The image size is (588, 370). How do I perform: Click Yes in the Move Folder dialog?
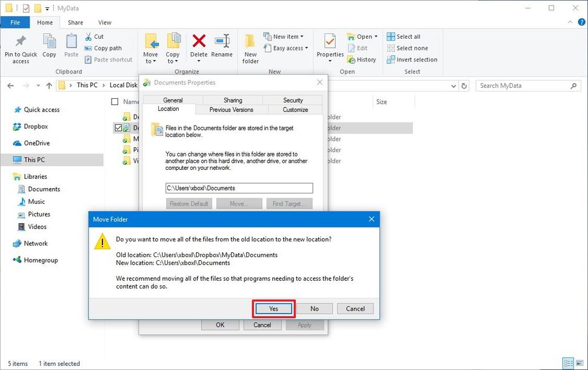pyautogui.click(x=273, y=309)
